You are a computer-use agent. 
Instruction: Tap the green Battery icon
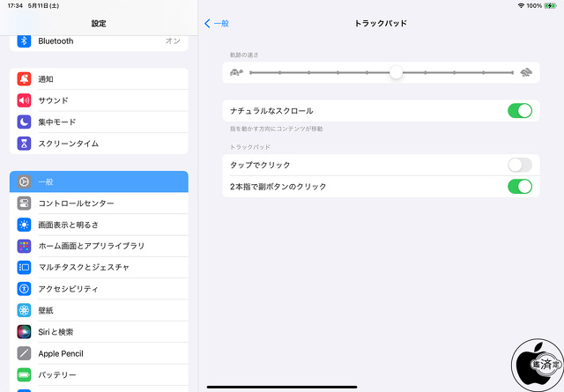tap(24, 374)
